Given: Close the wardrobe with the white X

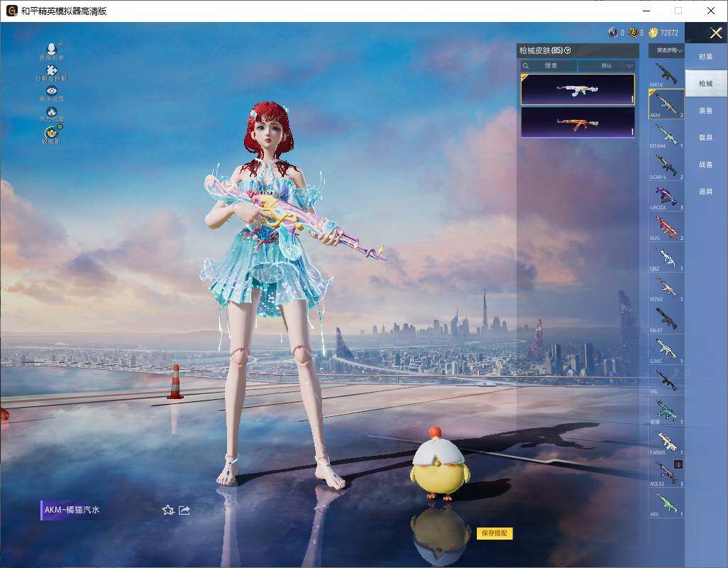Looking at the screenshot, I should click(x=715, y=33).
